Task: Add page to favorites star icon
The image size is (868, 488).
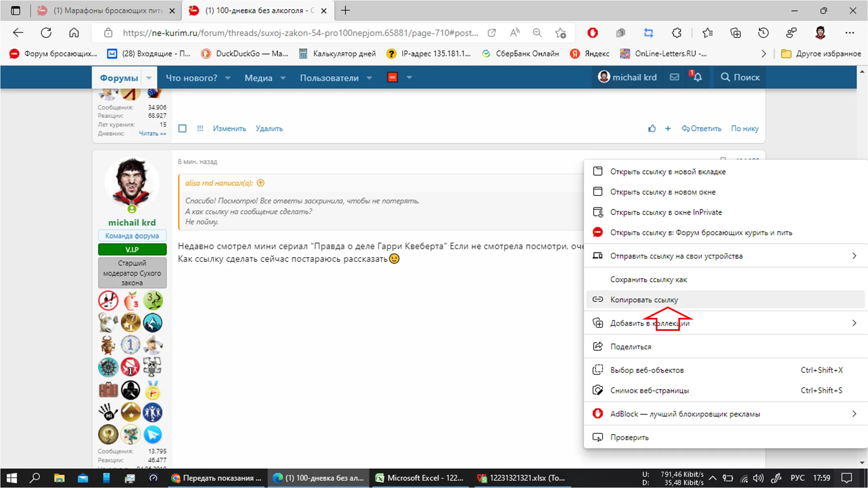Action: pos(560,33)
